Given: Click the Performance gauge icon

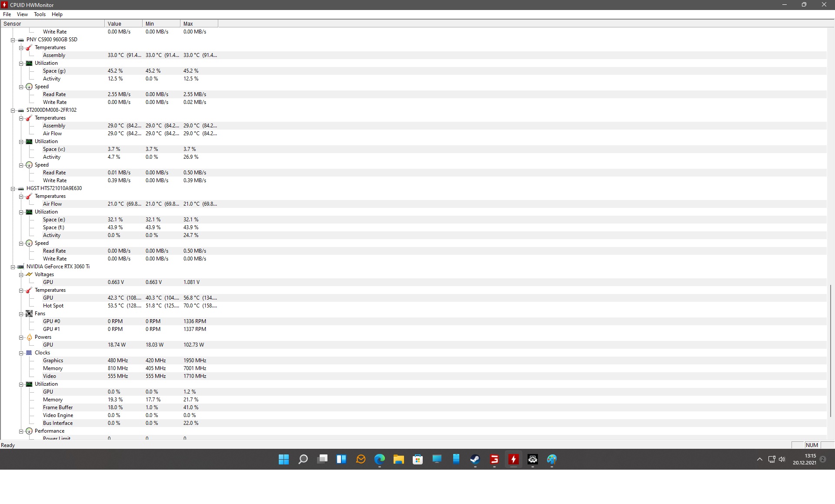Looking at the screenshot, I should [x=29, y=431].
